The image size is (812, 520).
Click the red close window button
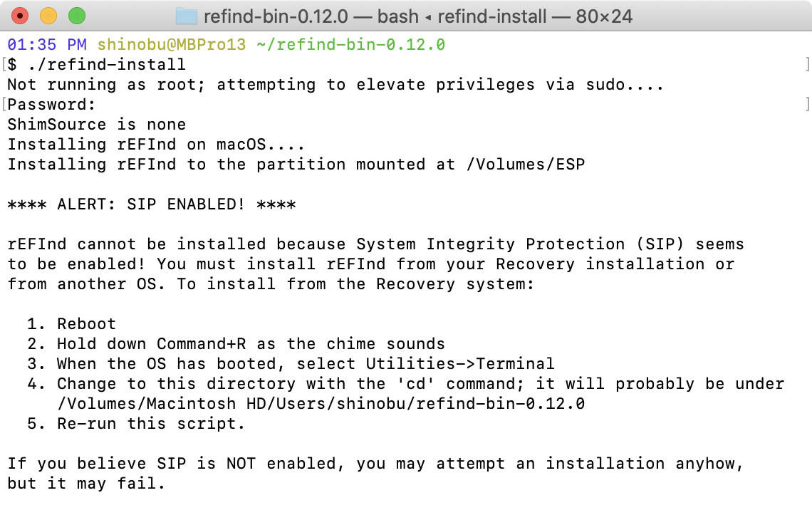click(20, 16)
